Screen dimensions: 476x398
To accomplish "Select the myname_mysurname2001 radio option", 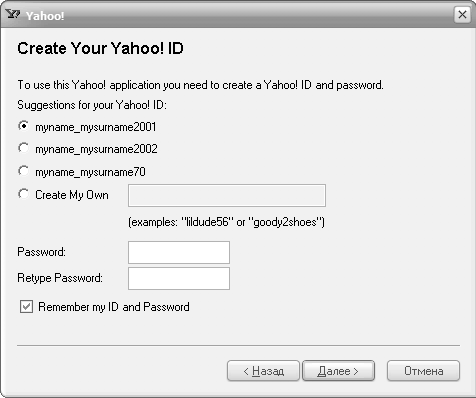I will (x=24, y=126).
